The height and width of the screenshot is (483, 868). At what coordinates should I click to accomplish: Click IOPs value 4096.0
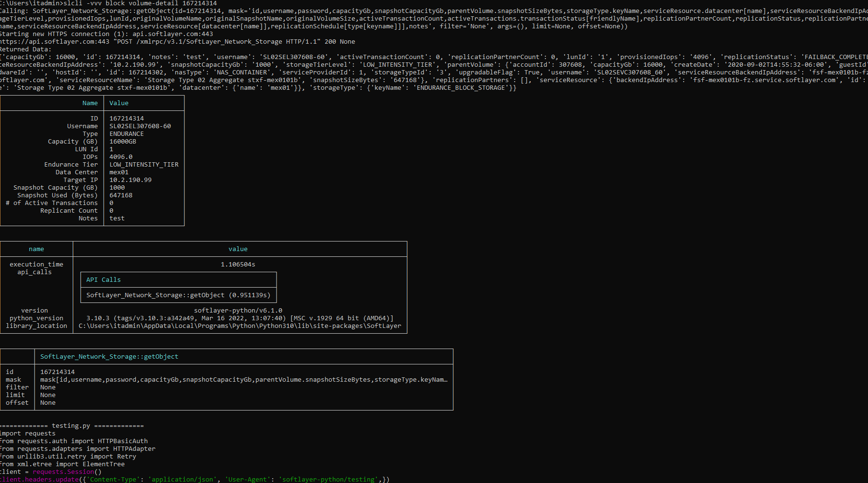tap(121, 157)
